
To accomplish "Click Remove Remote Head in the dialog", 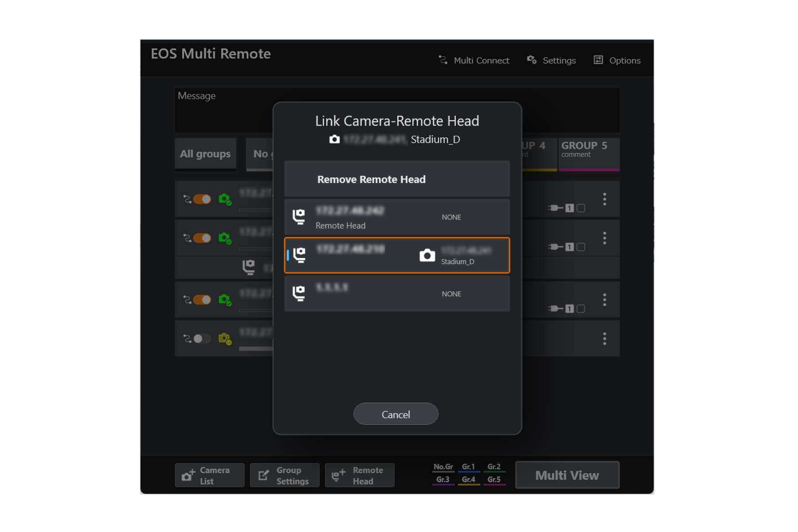I will point(397,179).
